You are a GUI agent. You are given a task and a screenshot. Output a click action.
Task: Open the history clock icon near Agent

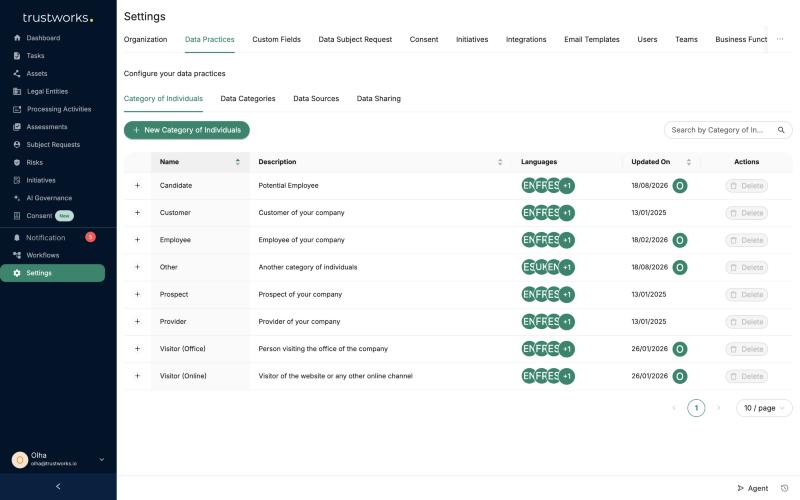(x=785, y=488)
